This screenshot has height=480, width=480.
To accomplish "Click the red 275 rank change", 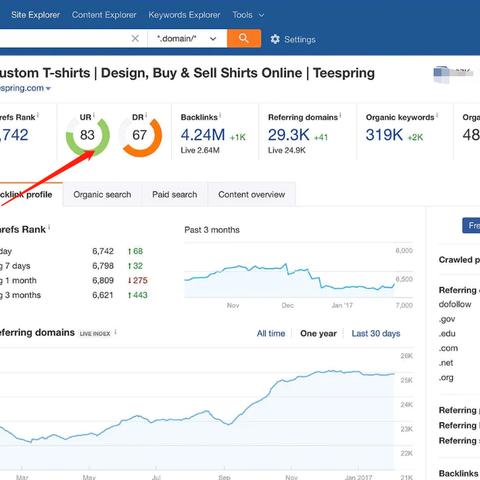I will [x=138, y=280].
